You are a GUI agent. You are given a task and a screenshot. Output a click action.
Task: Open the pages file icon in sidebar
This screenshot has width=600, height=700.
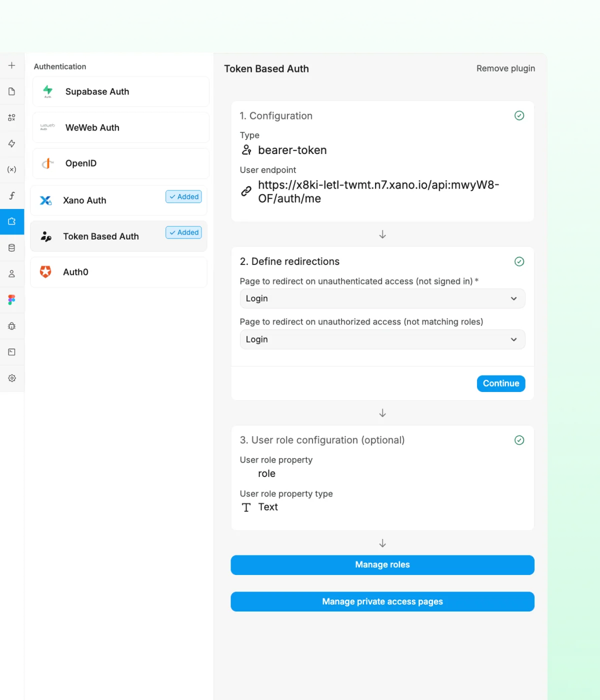point(11,91)
